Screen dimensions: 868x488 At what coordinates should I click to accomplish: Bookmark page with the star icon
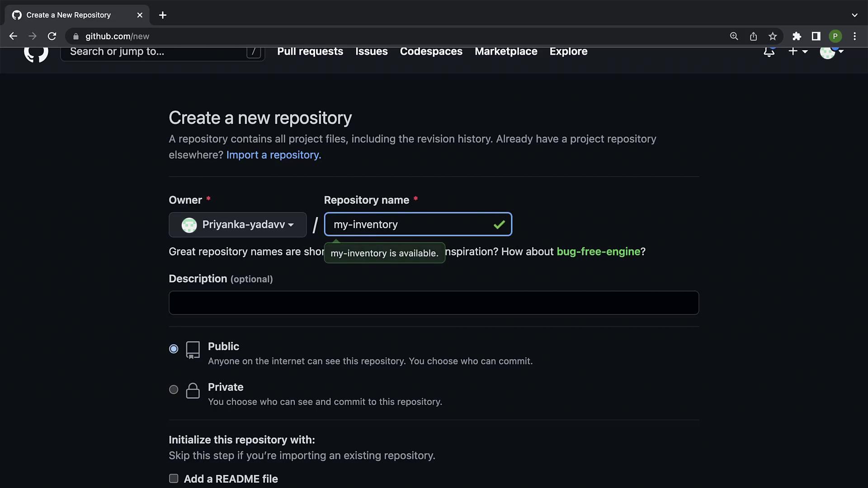tap(773, 36)
